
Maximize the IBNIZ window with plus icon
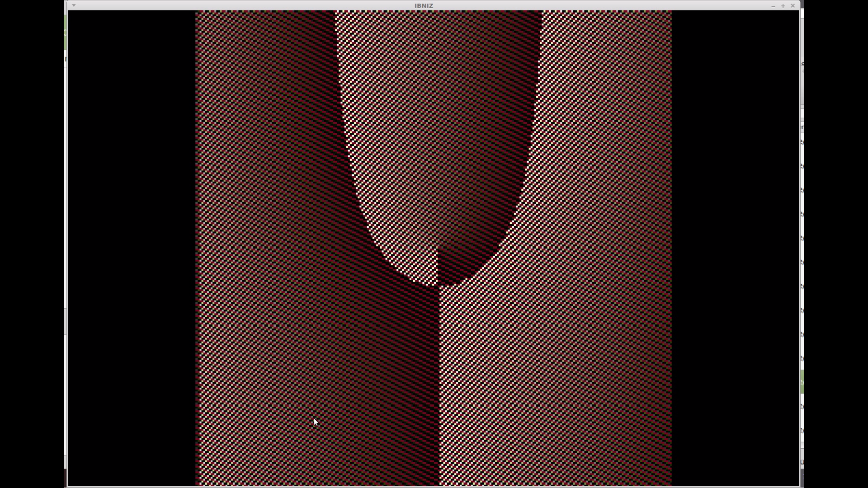(x=783, y=6)
